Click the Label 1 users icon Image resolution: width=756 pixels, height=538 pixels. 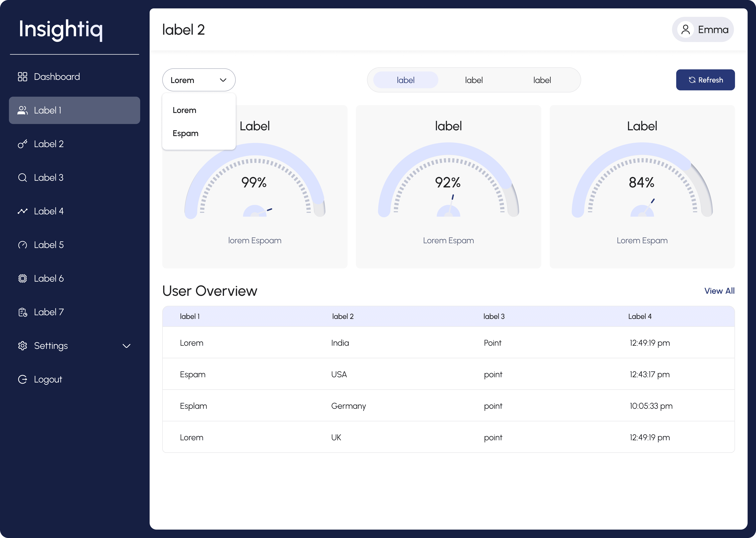[22, 110]
